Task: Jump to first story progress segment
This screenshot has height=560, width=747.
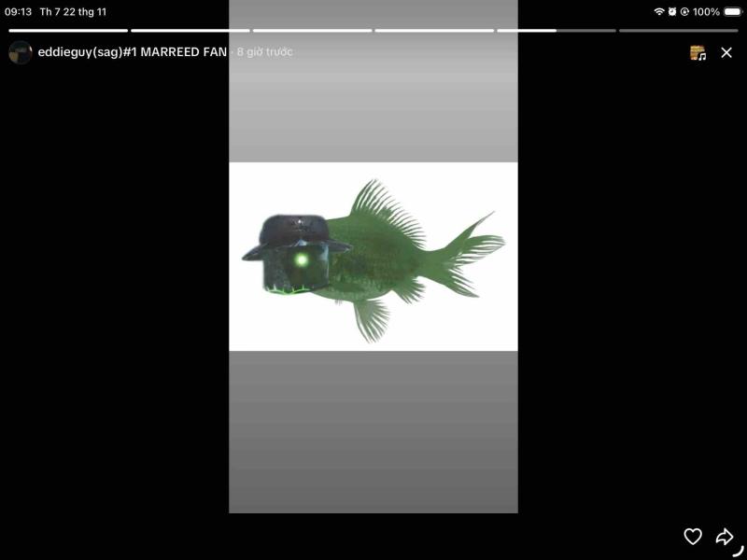Action: [68, 30]
